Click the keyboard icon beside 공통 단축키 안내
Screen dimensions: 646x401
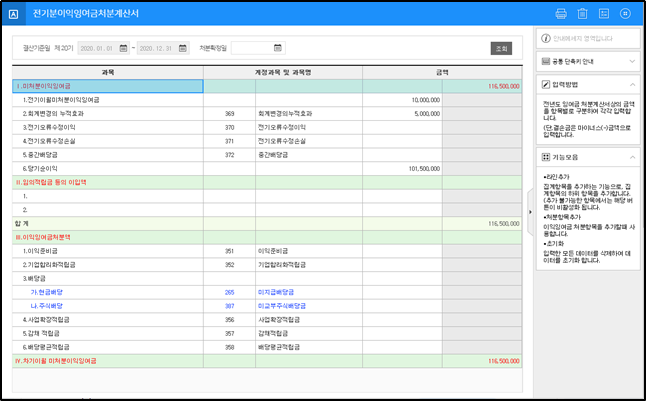point(545,61)
